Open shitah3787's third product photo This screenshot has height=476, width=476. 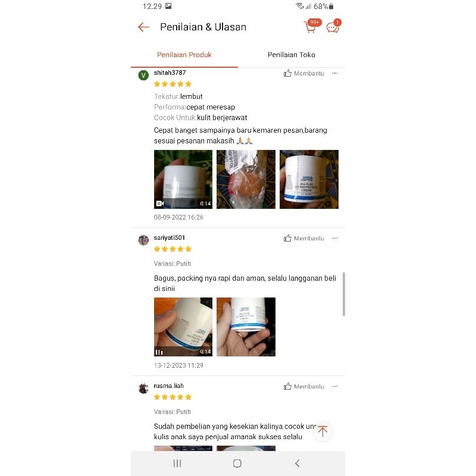click(309, 179)
